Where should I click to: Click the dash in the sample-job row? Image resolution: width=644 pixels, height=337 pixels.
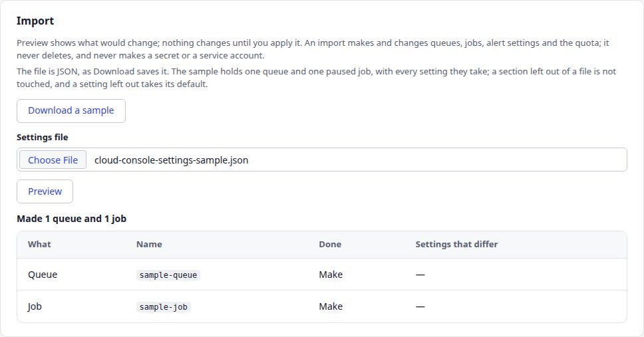(420, 306)
